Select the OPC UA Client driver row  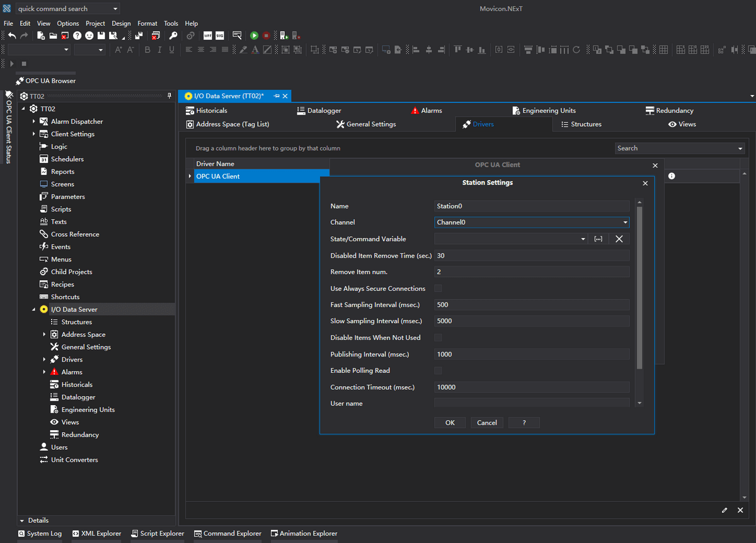click(261, 176)
